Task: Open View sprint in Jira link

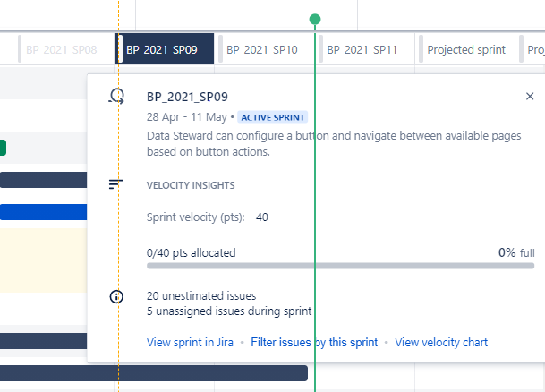Action: [x=190, y=342]
